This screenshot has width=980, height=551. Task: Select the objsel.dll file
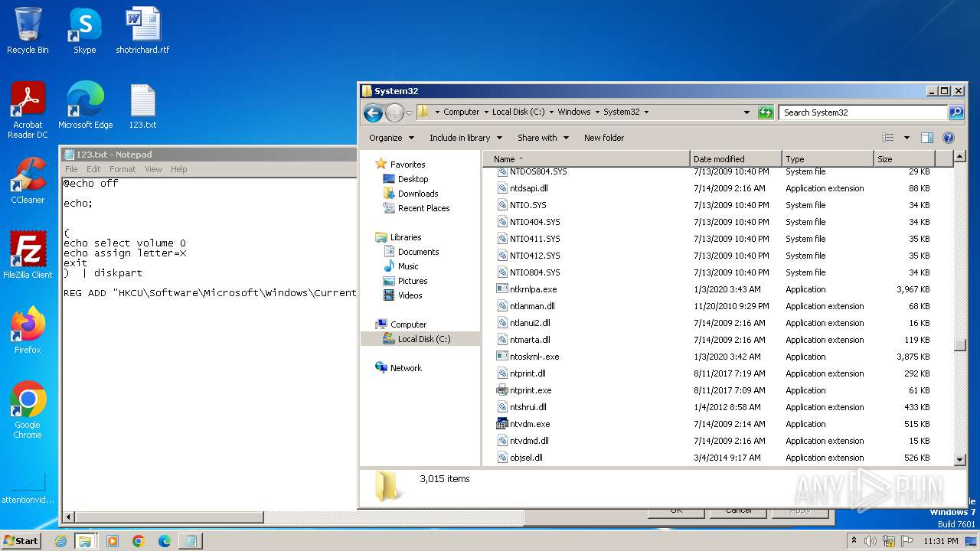tap(526, 458)
